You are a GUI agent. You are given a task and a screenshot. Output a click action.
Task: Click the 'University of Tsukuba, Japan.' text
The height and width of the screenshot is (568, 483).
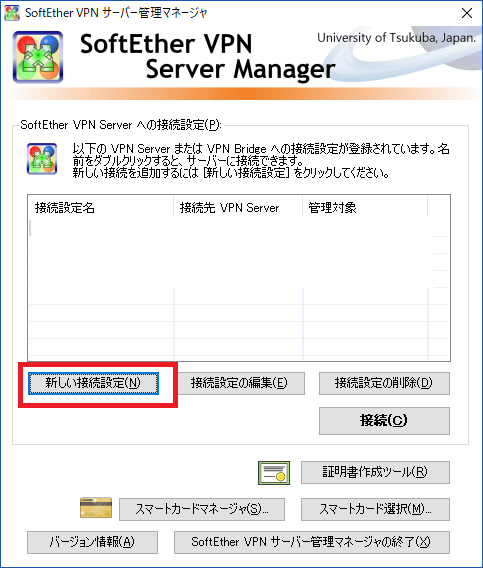396,38
